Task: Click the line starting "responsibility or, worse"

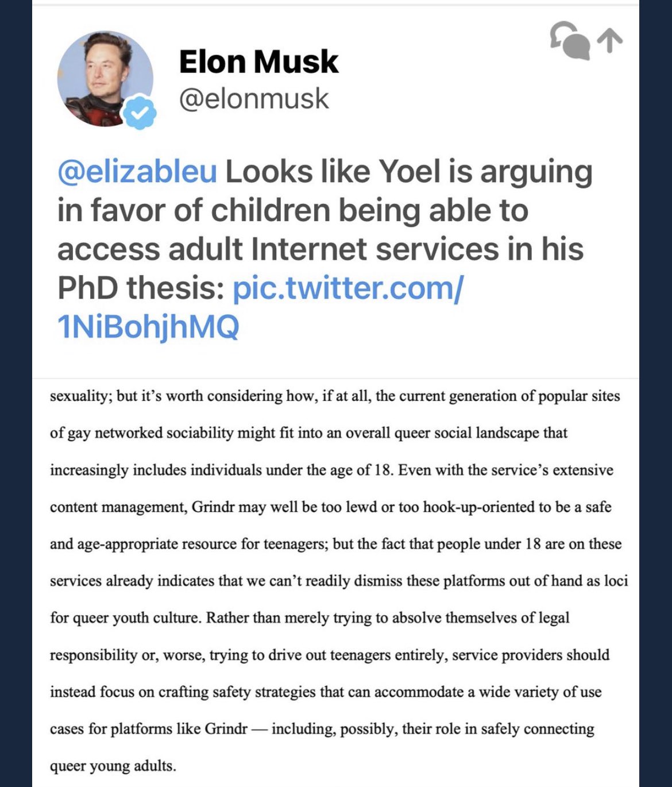Action: tap(329, 655)
